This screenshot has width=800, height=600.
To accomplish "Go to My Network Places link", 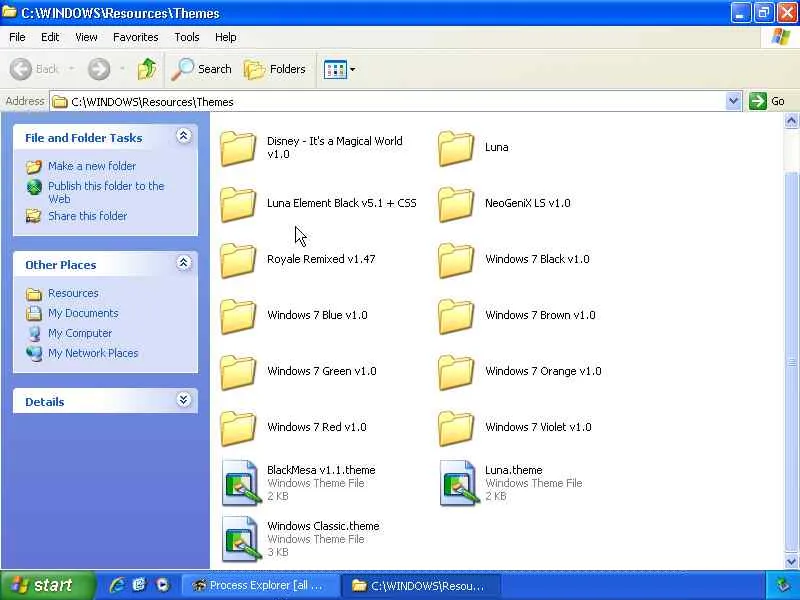I will pos(93,353).
